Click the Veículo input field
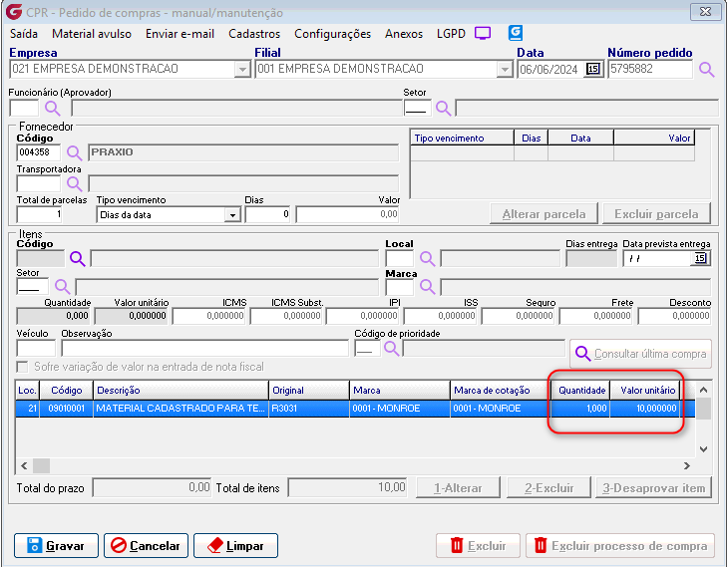The width and height of the screenshot is (728, 567). point(36,349)
